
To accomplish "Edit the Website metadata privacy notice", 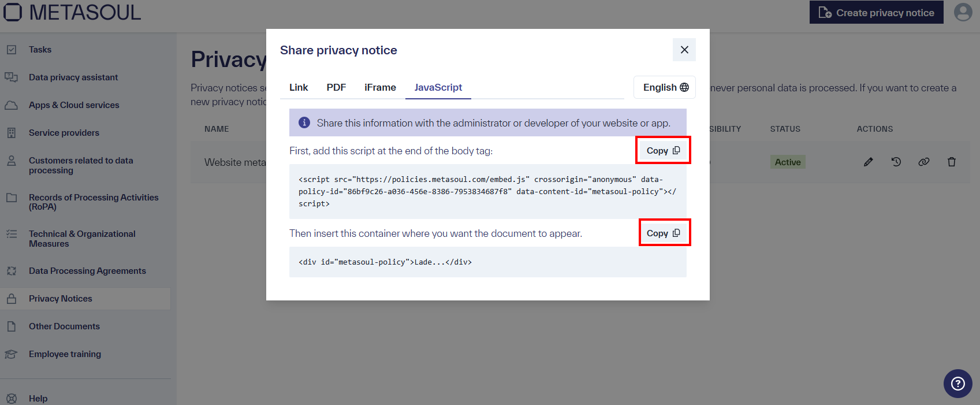I will pyautogui.click(x=868, y=162).
